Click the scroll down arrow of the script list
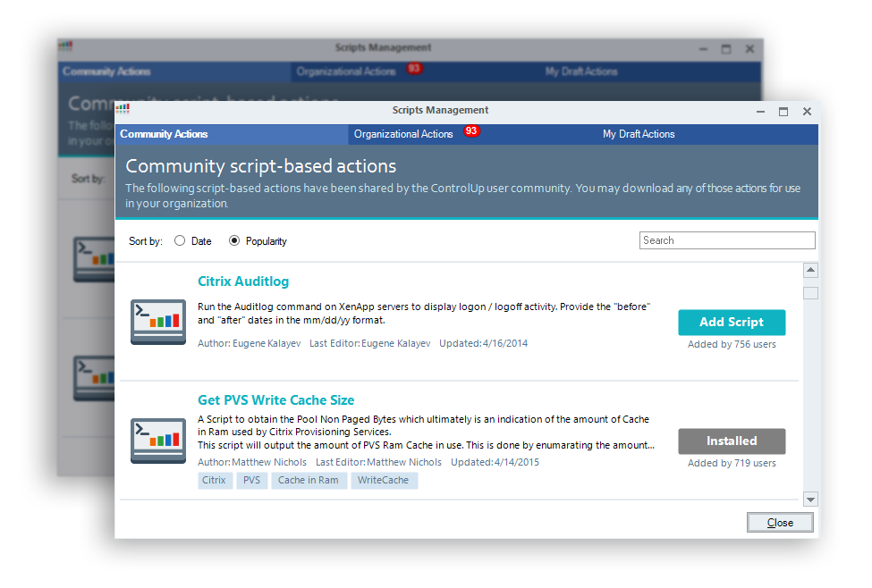This screenshot has height=588, width=872. (810, 499)
